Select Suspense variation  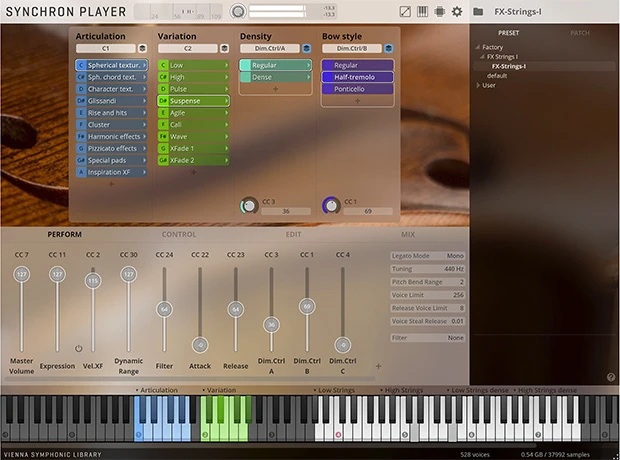(x=193, y=101)
